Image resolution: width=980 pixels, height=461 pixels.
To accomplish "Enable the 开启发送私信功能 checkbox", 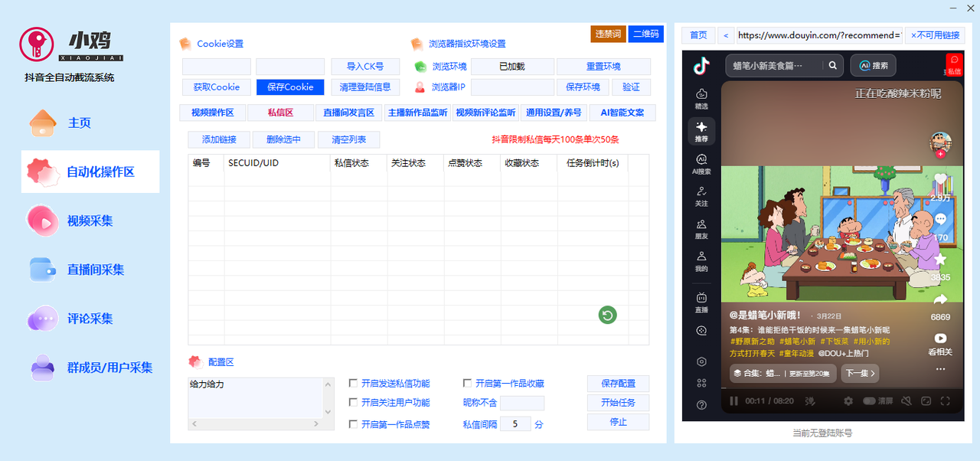I will [354, 384].
